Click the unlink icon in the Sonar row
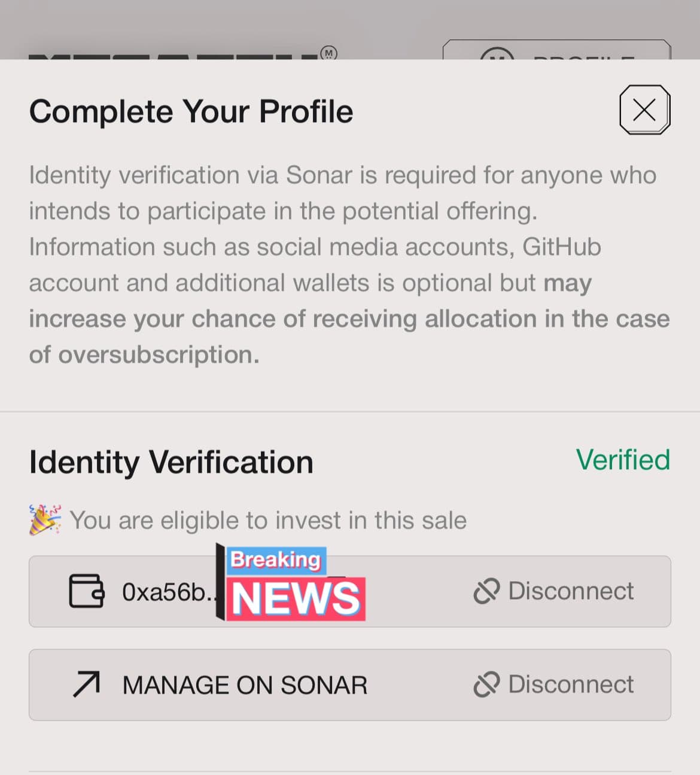 [486, 685]
